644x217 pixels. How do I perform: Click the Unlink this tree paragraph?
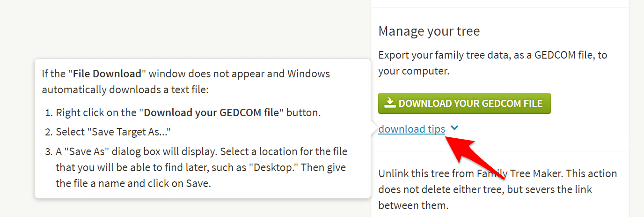coord(498,189)
